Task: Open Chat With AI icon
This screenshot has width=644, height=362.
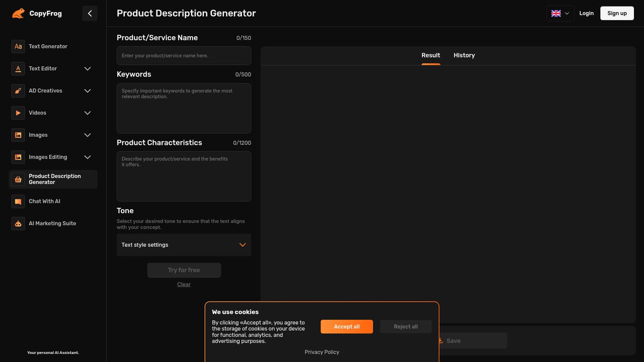Action: point(18,201)
